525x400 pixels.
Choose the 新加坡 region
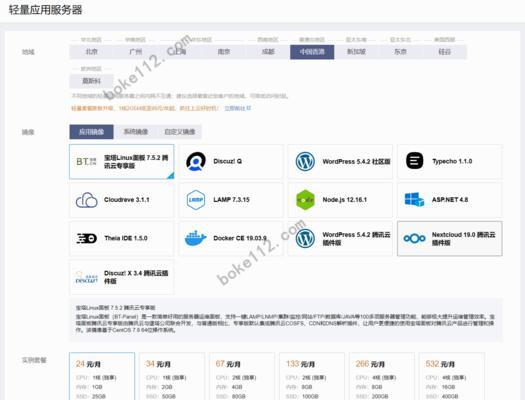(x=356, y=52)
